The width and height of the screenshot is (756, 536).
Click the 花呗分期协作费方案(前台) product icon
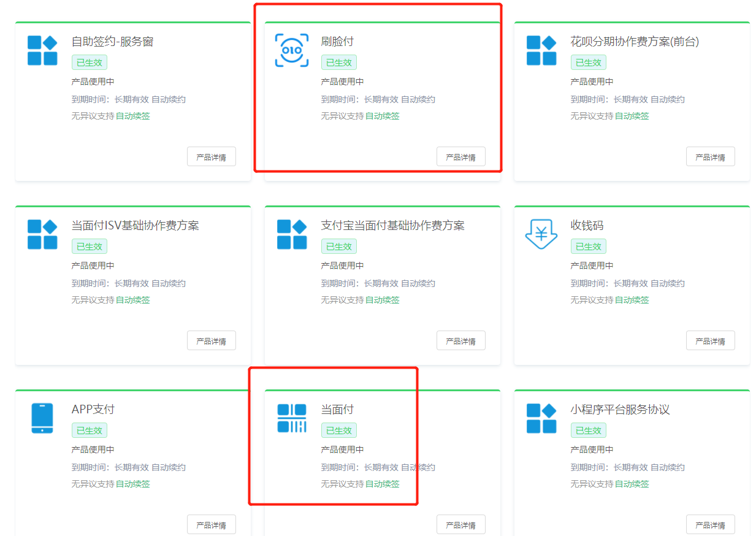point(541,50)
